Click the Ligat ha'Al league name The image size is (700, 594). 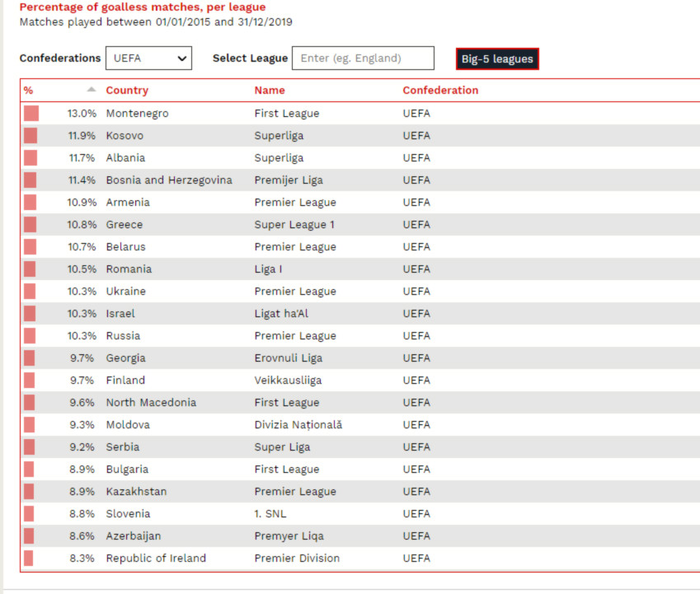coord(281,314)
